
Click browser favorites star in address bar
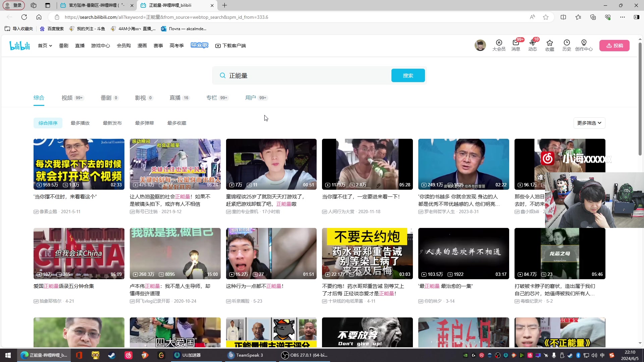point(546,17)
